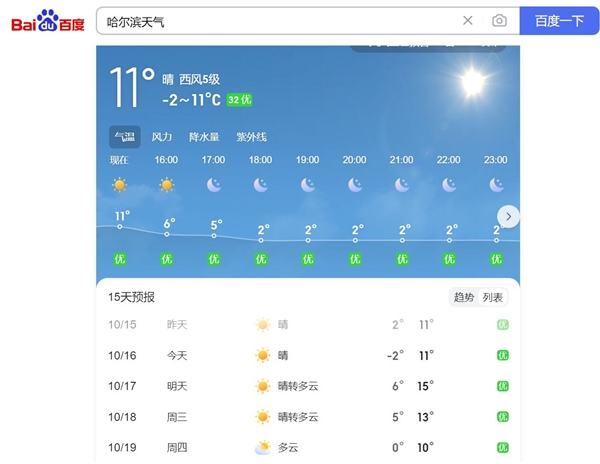The image size is (600, 464).
Task: Click the sun icon in the 10/16 row
Action: point(263,355)
